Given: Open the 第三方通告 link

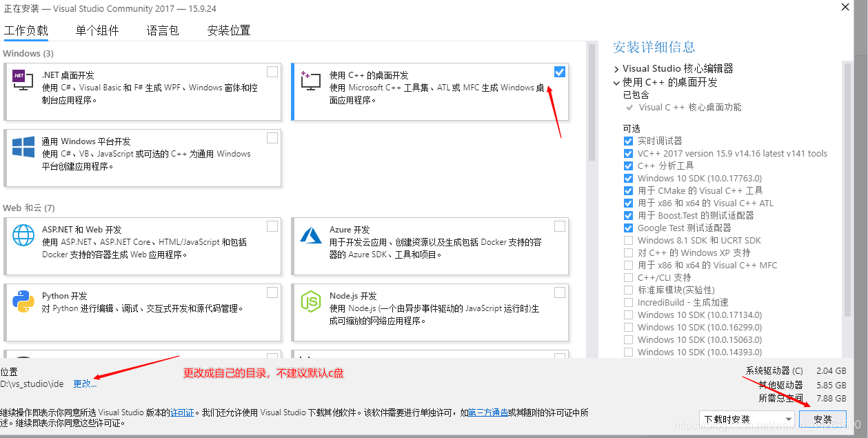Looking at the screenshot, I should coord(489,412).
